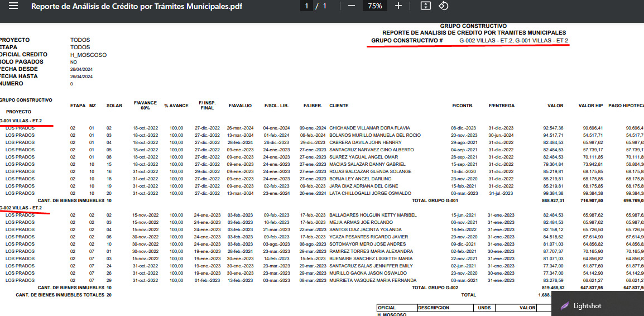Click the current page number field
Viewport: 644px width, 316px height.
[x=306, y=6]
